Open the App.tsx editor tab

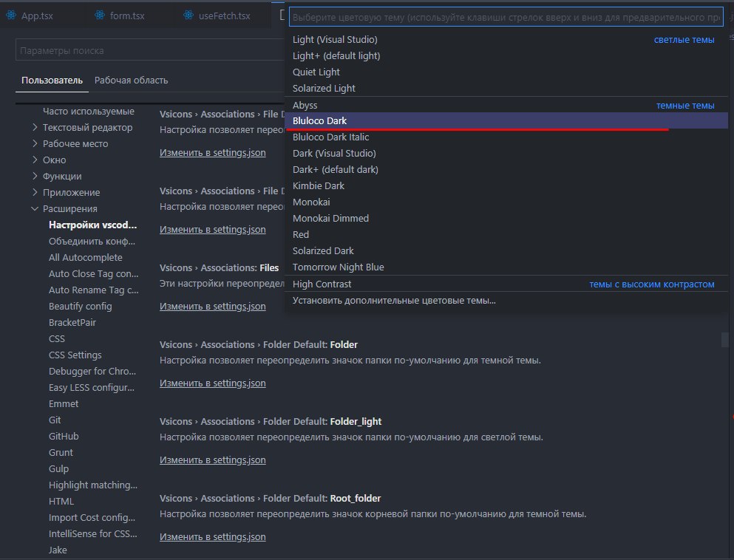coord(29,16)
